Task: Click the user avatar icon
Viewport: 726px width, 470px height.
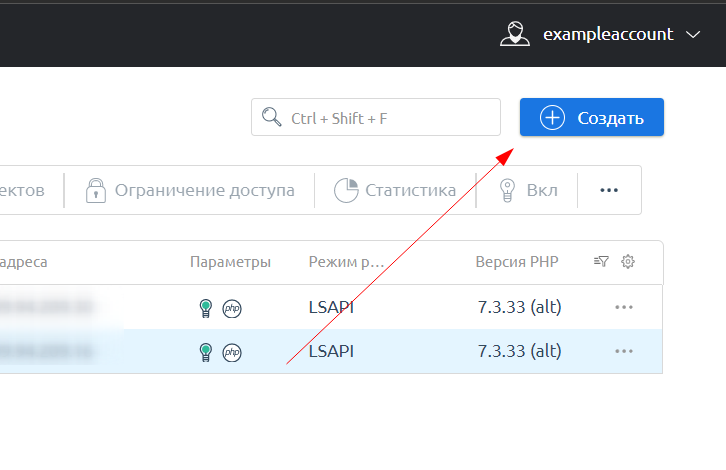Action: (514, 34)
